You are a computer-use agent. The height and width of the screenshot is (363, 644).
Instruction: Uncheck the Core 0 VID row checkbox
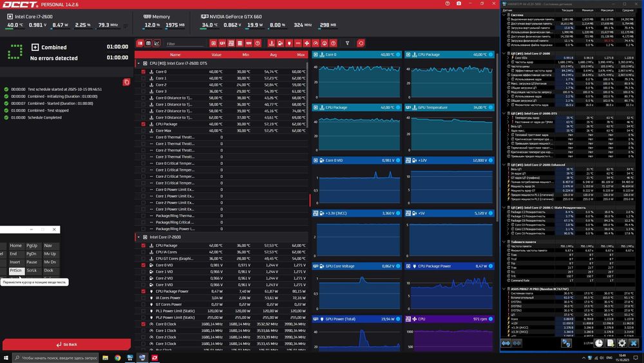coord(144,265)
